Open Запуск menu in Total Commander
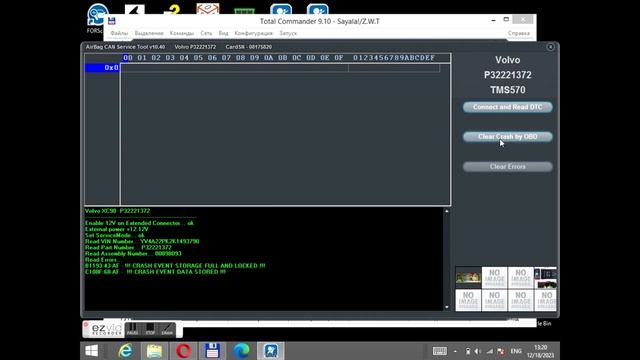This screenshot has width=640, height=360. (288, 33)
